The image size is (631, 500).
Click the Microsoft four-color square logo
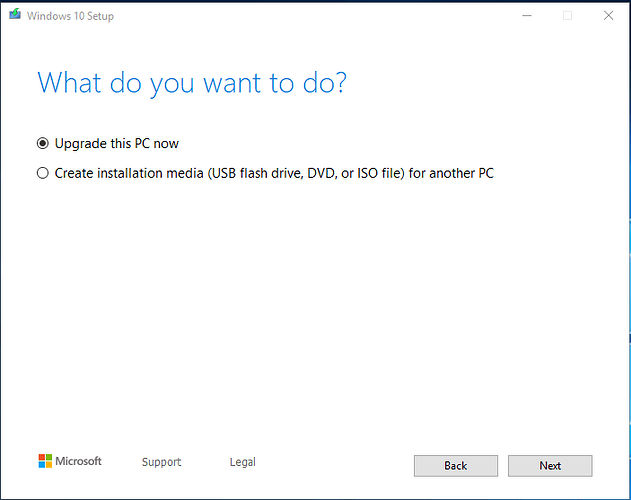[x=45, y=461]
